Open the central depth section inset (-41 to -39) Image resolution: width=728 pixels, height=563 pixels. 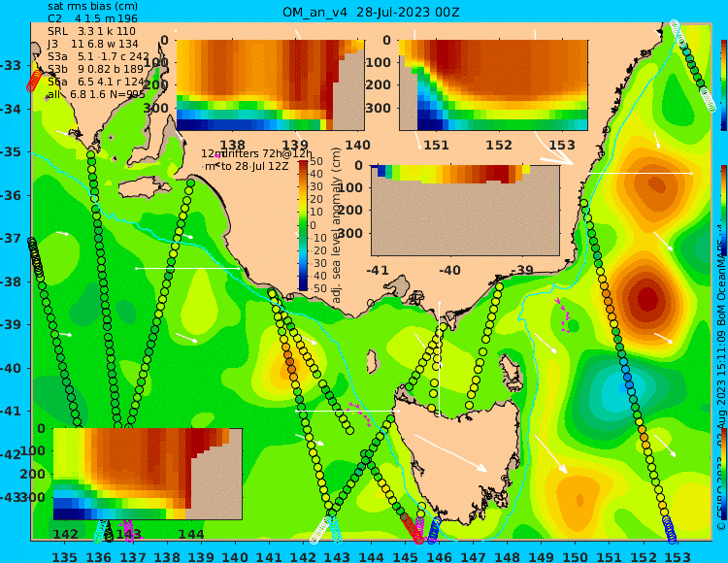465,211
